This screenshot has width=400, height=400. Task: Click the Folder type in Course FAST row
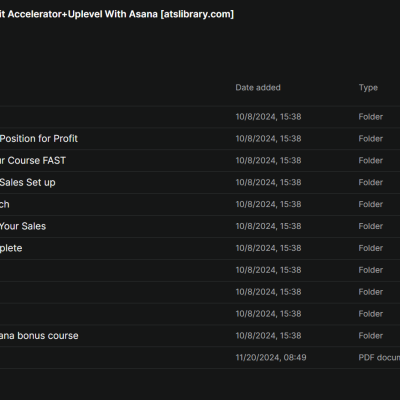(370, 161)
